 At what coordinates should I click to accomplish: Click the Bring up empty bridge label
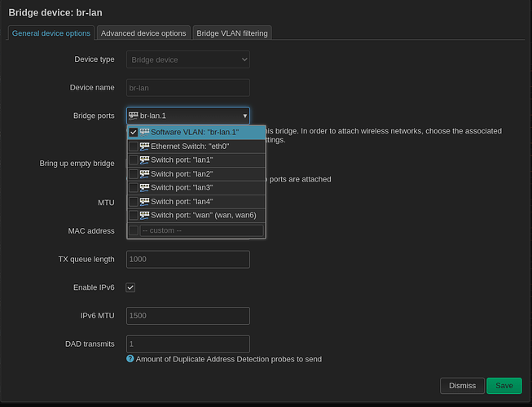[x=77, y=164]
